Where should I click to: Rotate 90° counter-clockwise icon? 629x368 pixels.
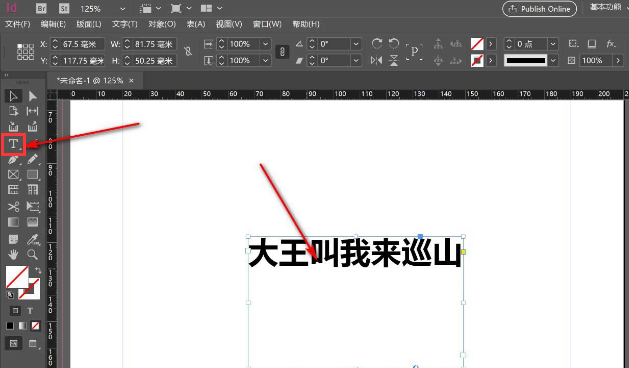(x=394, y=43)
